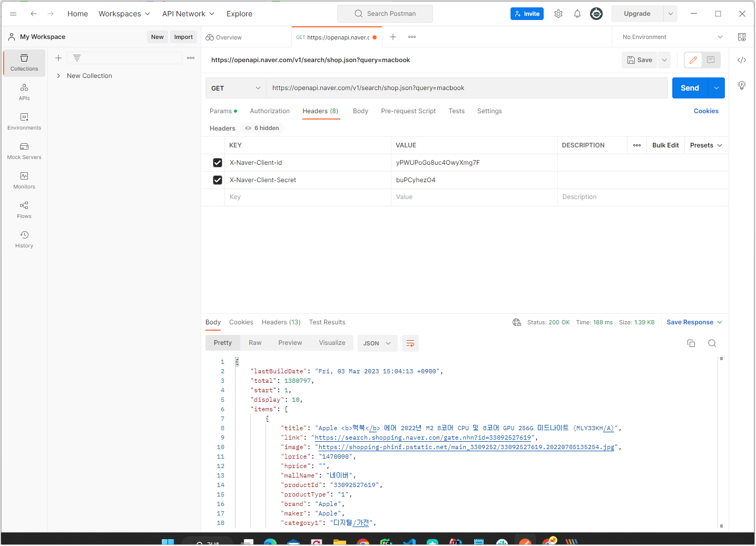Open Save Response dropdown
This screenshot has height=546, width=756.
694,322
